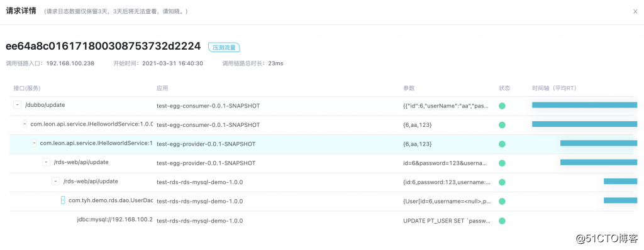
Task: Collapse /rds-web/api/update node under test-egg-provider
Action: [46, 162]
